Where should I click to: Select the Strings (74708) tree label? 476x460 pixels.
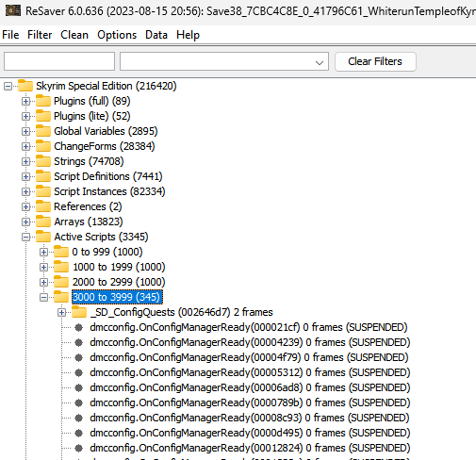click(x=89, y=161)
